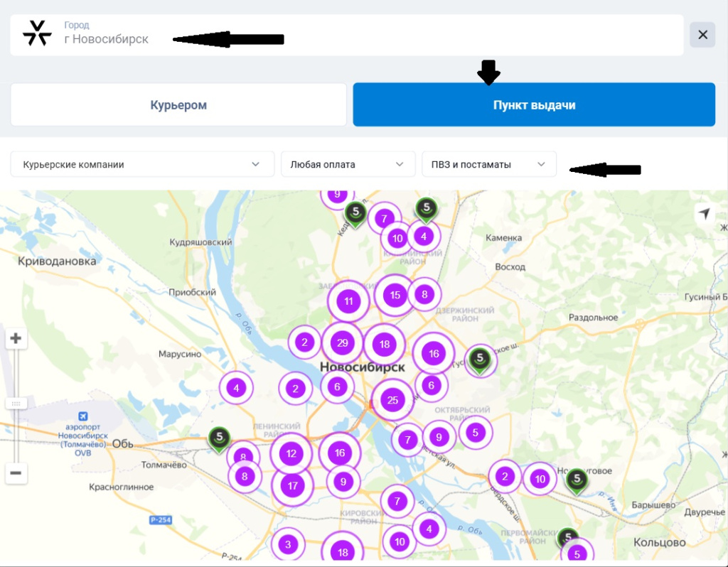Click the map zoom slider handle
728x567 pixels.
[x=16, y=404]
